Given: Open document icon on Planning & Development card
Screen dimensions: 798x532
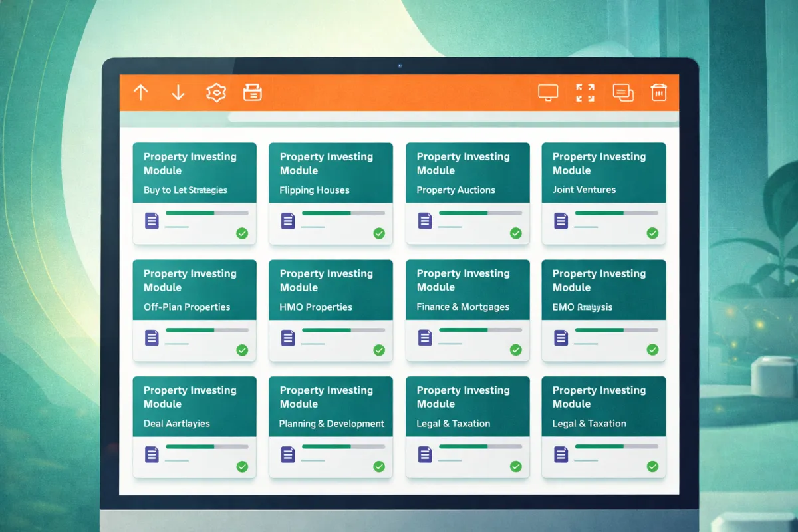Looking at the screenshot, I should pyautogui.click(x=288, y=455).
